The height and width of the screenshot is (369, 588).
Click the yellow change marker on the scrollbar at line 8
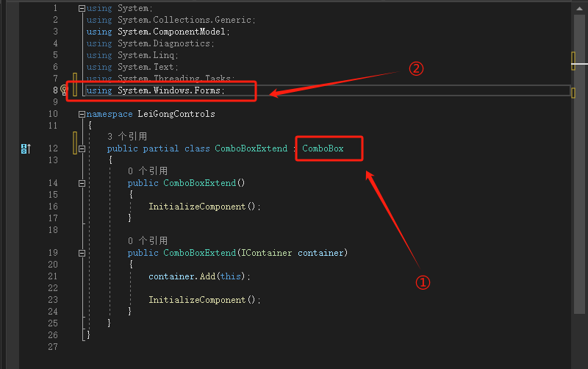573,93
